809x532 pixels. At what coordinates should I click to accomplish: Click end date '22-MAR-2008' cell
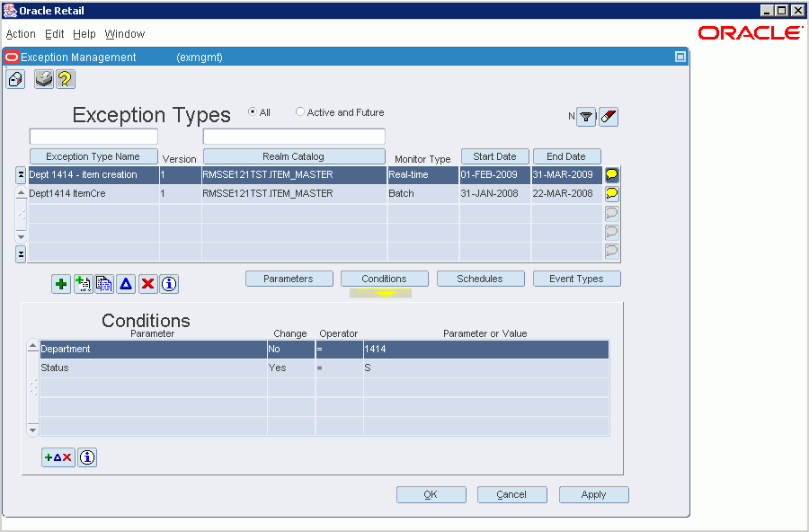point(566,194)
